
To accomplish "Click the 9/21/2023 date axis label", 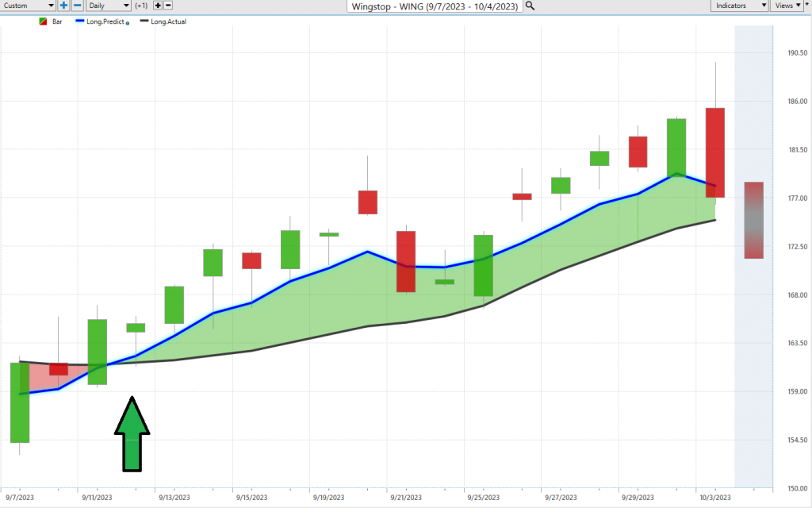I will (x=406, y=498).
